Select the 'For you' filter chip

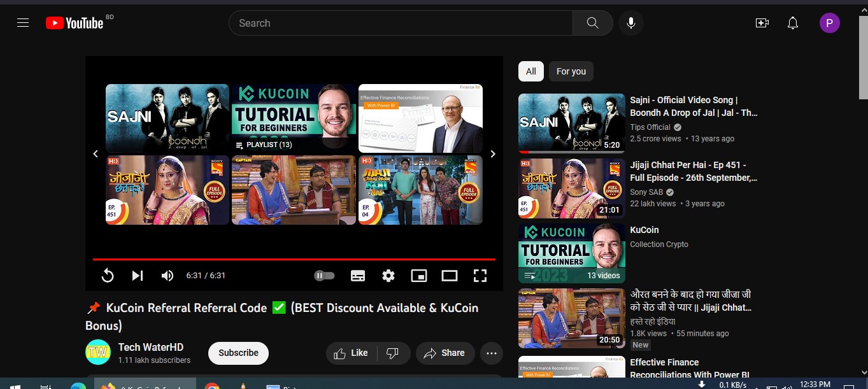point(571,71)
